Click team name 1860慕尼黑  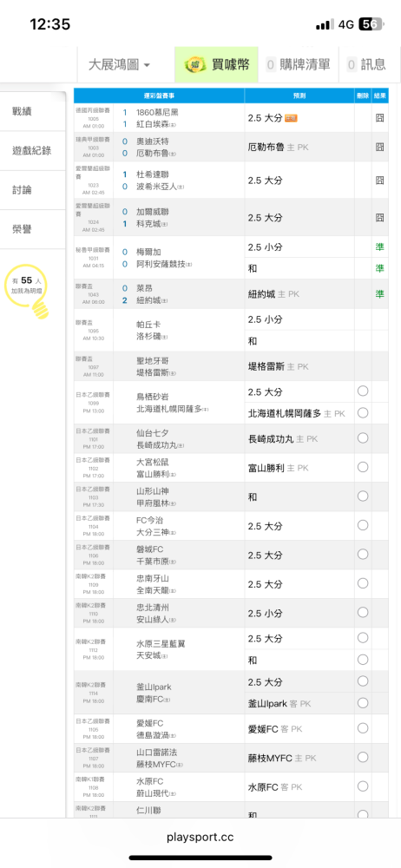(x=157, y=112)
